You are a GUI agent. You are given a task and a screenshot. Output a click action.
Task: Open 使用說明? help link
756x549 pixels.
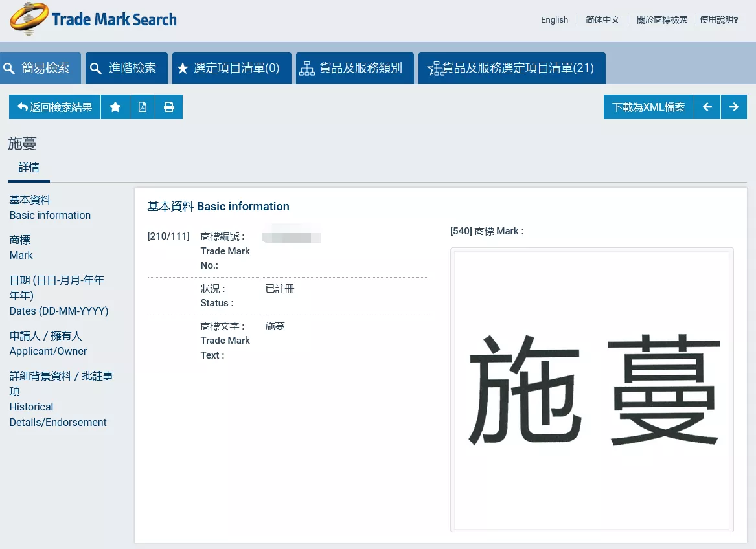click(x=718, y=20)
